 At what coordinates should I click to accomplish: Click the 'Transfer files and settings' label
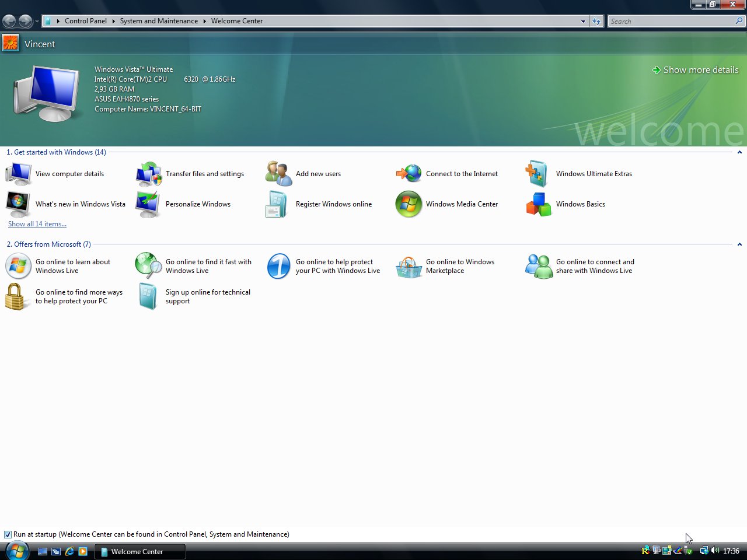coord(205,174)
